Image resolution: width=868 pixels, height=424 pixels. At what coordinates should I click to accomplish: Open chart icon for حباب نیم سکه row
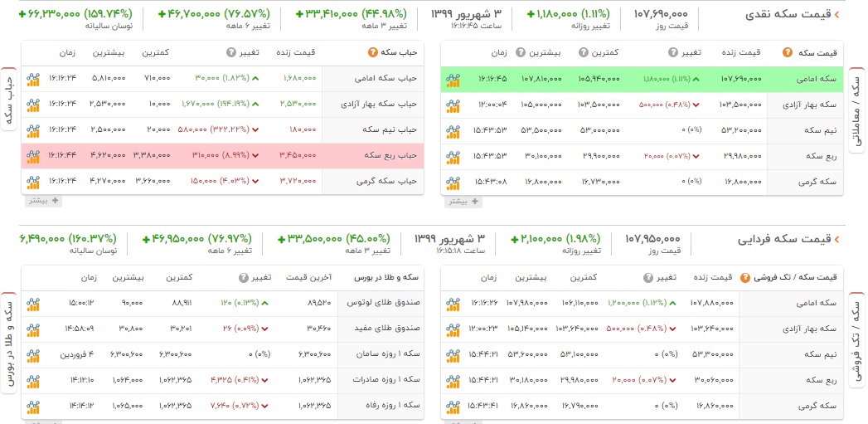(33, 129)
